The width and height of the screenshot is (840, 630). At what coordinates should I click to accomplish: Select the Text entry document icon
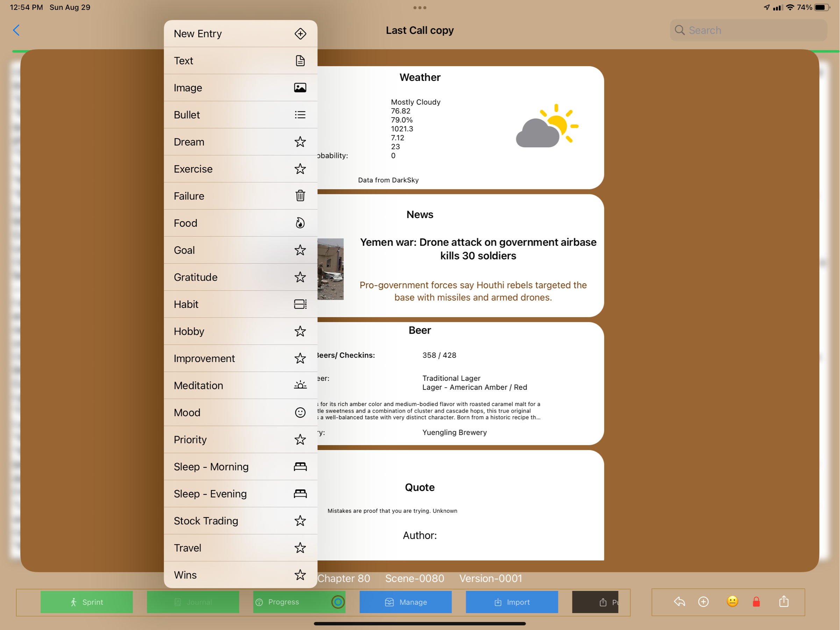click(300, 61)
